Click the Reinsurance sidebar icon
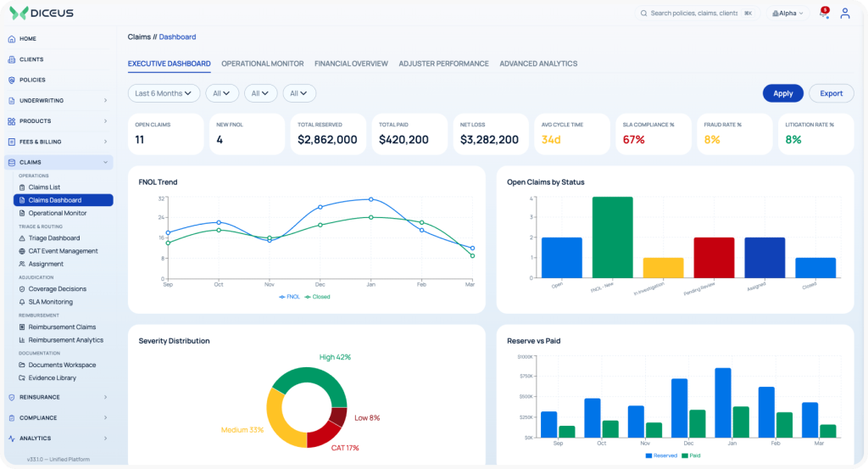Screen dimensions: 868x469 [x=12, y=398]
